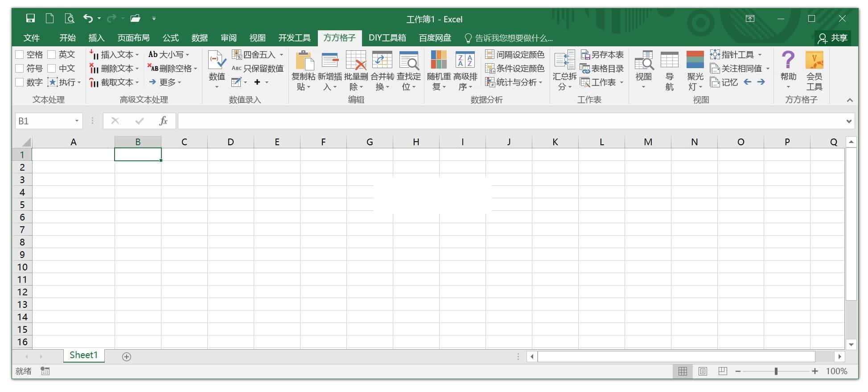Click the 只保留数值 button

pyautogui.click(x=257, y=69)
